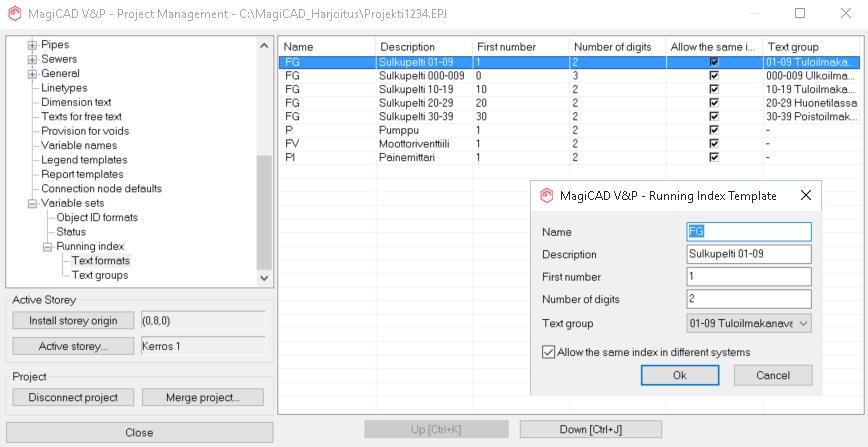Click Disconnect project button
The width and height of the screenshot is (868, 447).
[73, 397]
